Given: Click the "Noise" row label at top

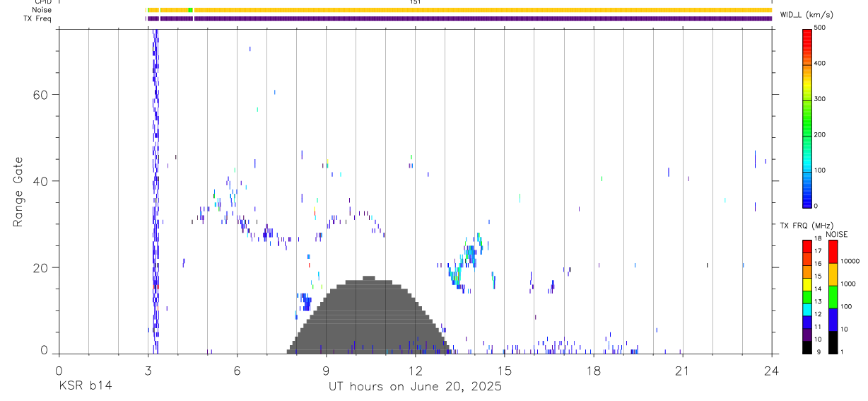Looking at the screenshot, I should coord(42,10).
